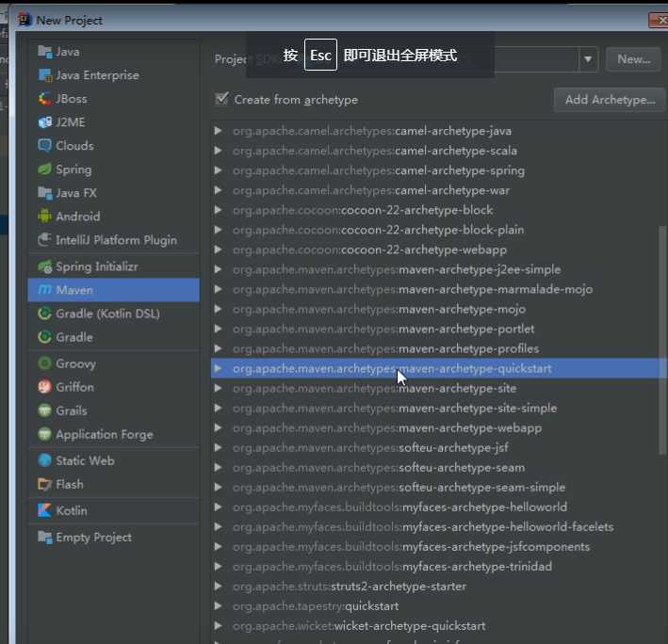
Task: Choose the Groovy icon
Action: [44, 363]
